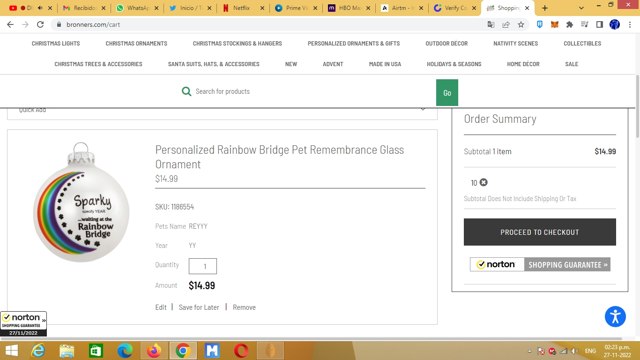Go back to the previous page
Screen dimensions: 640x360
[x=10, y=24]
